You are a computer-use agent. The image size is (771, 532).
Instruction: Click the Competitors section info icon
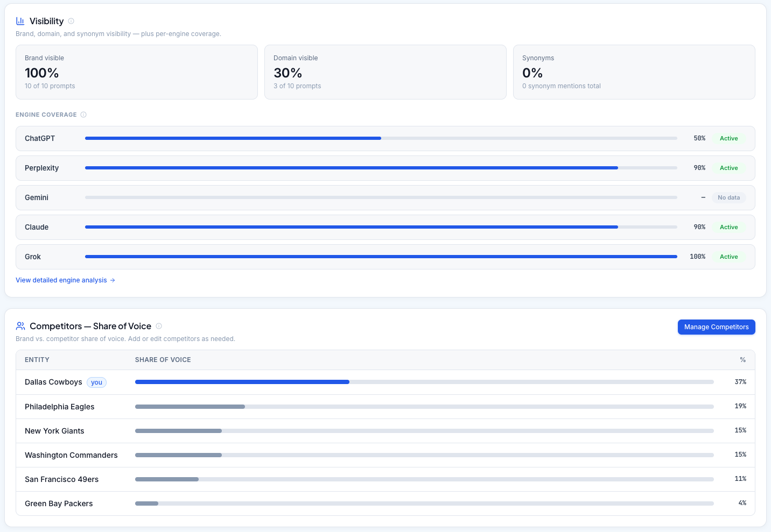pyautogui.click(x=159, y=326)
